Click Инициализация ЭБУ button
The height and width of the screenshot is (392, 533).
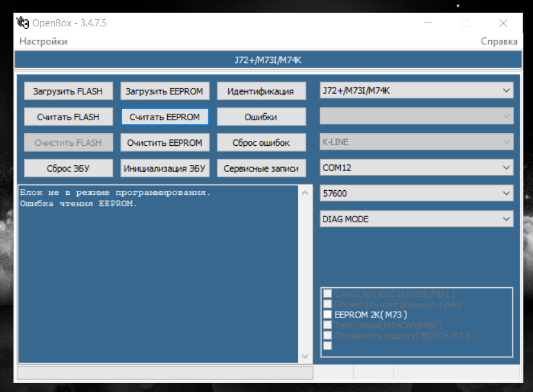point(165,168)
